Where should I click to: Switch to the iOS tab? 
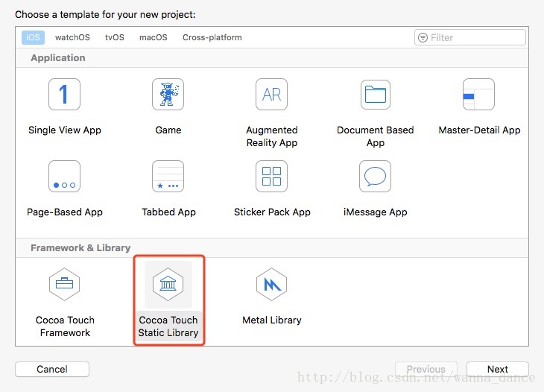(33, 37)
